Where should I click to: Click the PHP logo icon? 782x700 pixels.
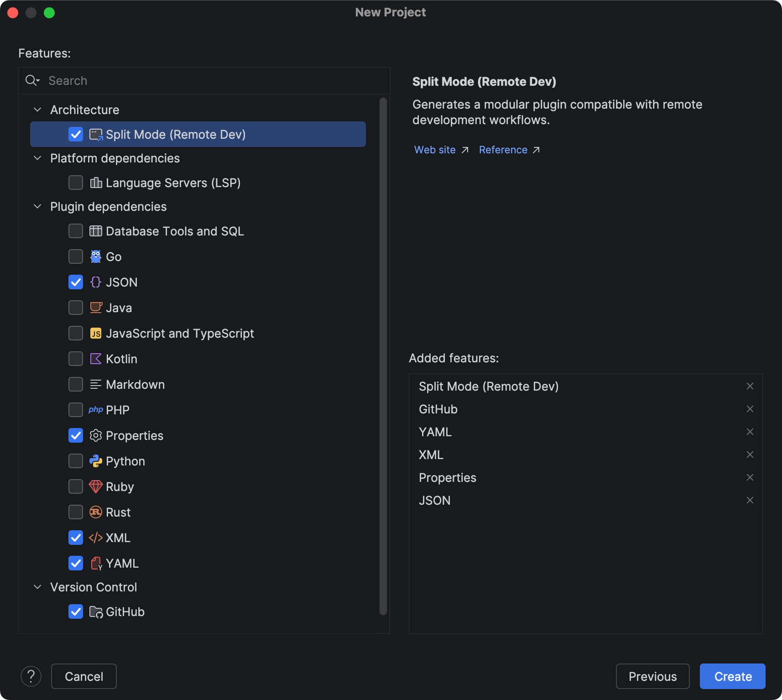96,410
